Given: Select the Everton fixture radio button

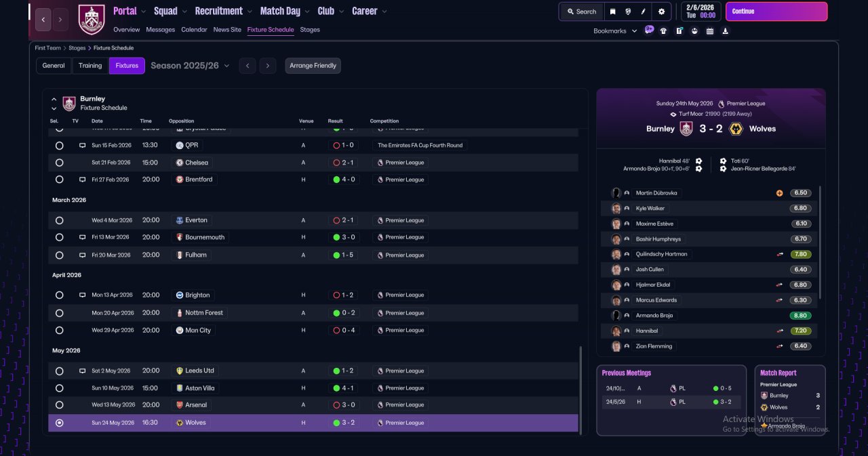Looking at the screenshot, I should point(59,220).
